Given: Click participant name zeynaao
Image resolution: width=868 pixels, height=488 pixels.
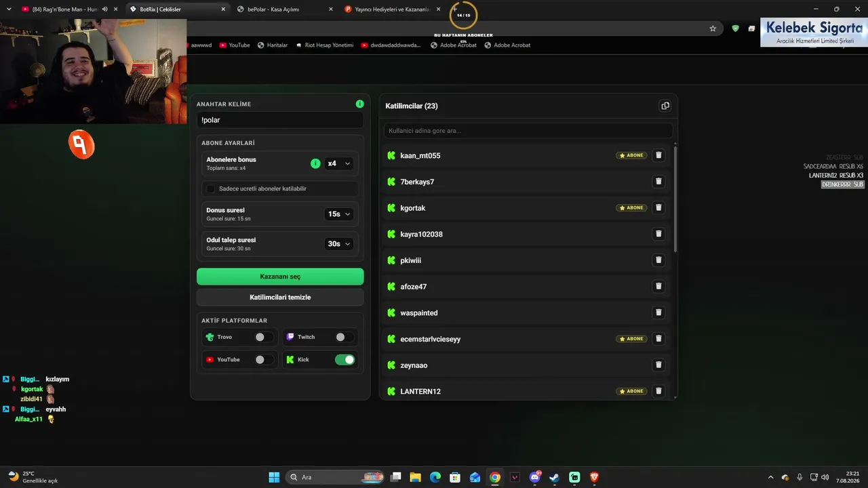Looking at the screenshot, I should [414, 365].
